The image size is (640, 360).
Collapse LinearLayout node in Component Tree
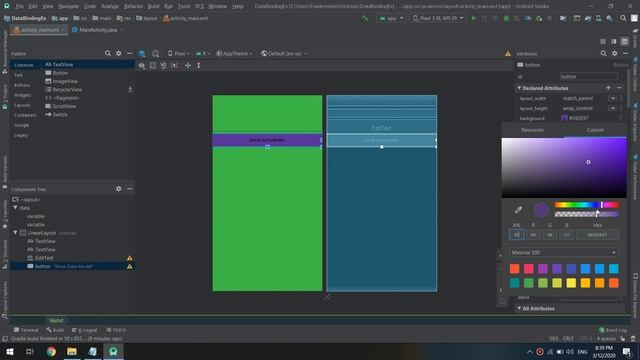[x=16, y=233]
